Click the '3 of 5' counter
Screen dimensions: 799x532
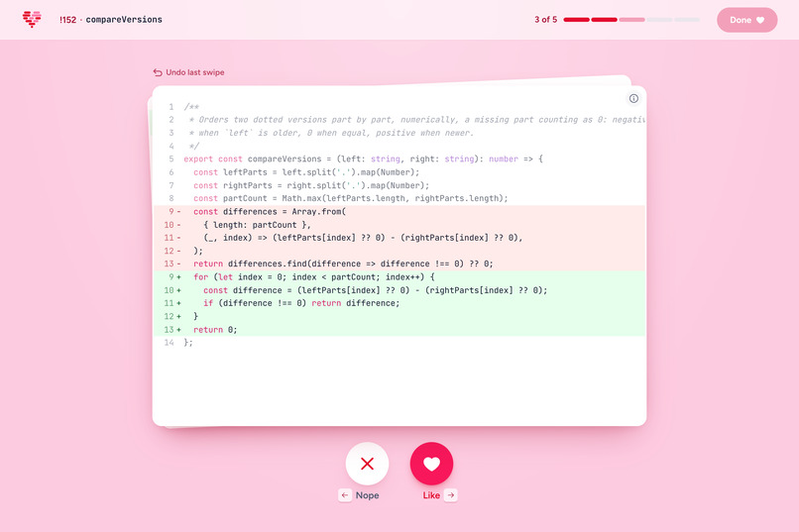pos(545,20)
